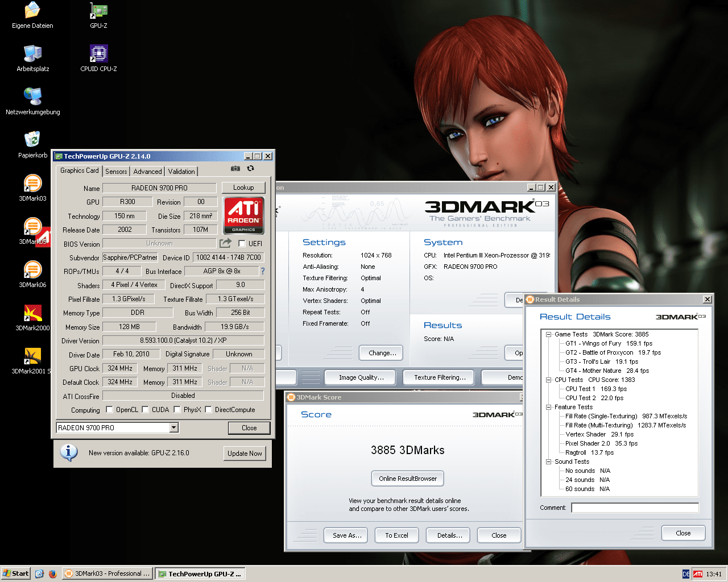Viewport: 728px width, 582px height.
Task: Open the GPU-Z desktop shortcut
Action: (x=98, y=16)
